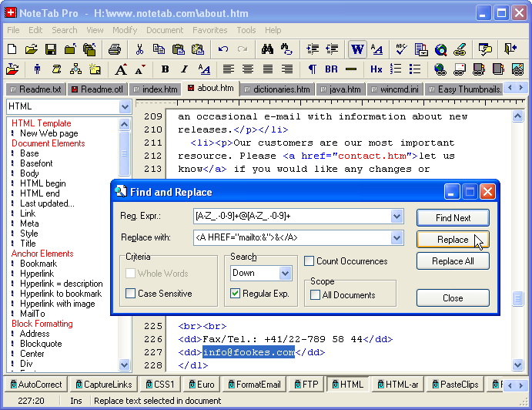Click the Undo arrow icon
The width and height of the screenshot is (532, 410).
click(223, 49)
